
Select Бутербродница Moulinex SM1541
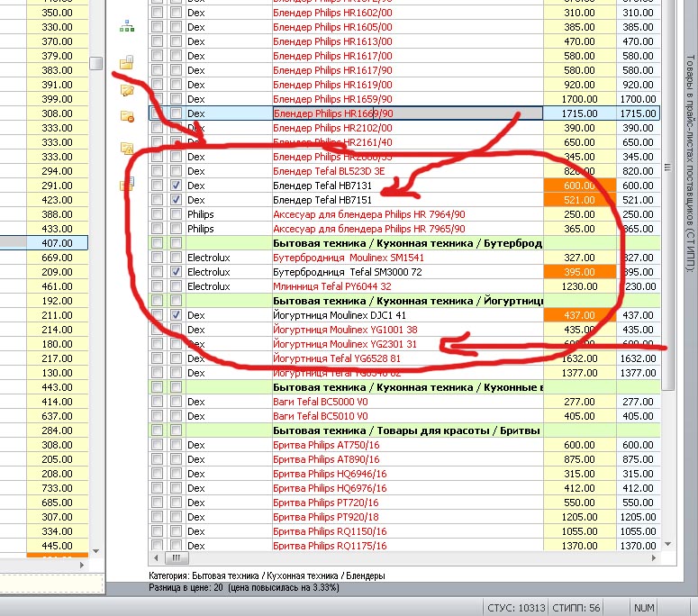(349, 258)
